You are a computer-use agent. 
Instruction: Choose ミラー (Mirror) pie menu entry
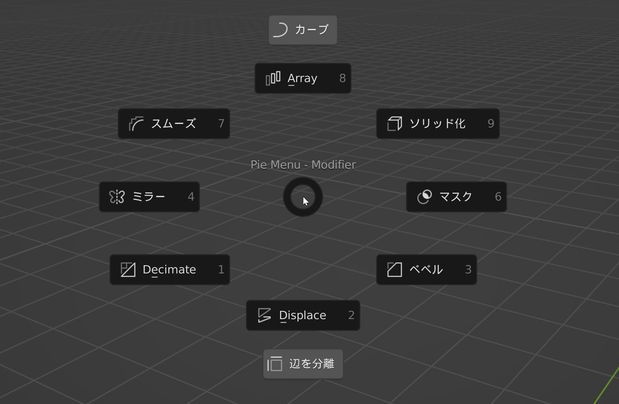[x=149, y=197]
